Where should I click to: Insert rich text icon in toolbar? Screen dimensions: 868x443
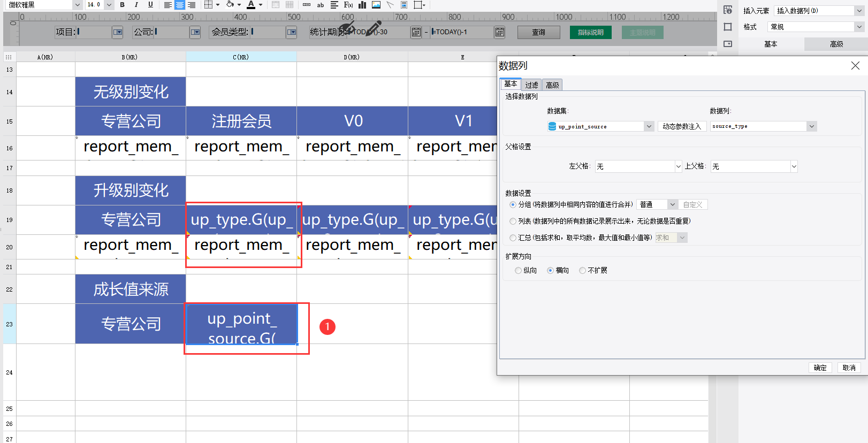(334, 5)
